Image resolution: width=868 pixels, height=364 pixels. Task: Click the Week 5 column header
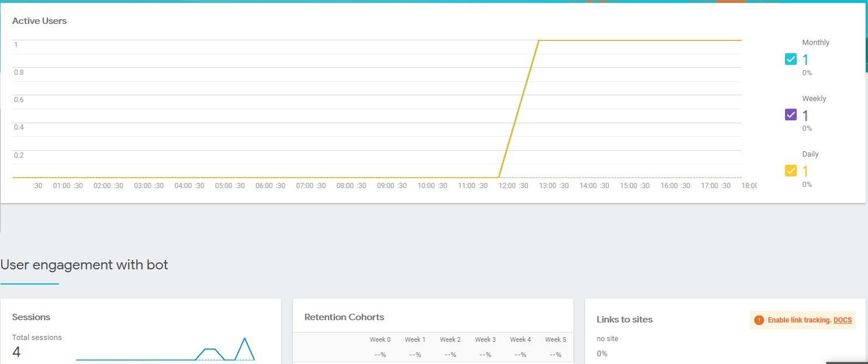555,339
